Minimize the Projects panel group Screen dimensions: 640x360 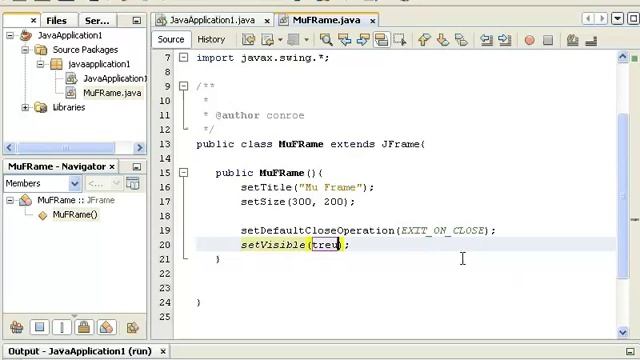point(137,20)
